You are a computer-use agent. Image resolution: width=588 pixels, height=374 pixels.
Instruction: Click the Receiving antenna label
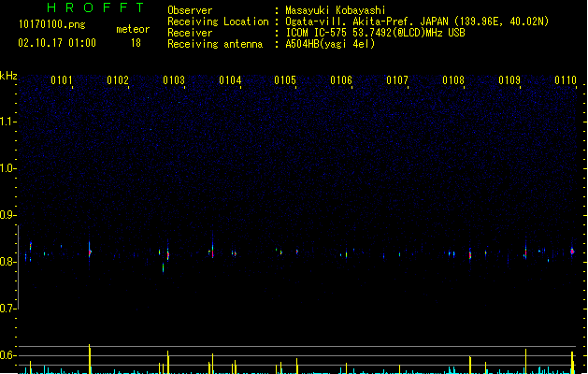[x=215, y=44]
